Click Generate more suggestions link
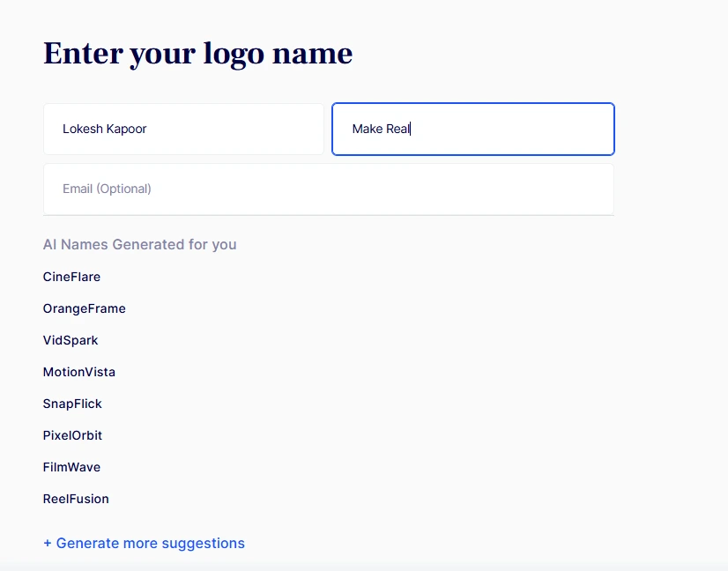728x571 pixels. (x=150, y=543)
